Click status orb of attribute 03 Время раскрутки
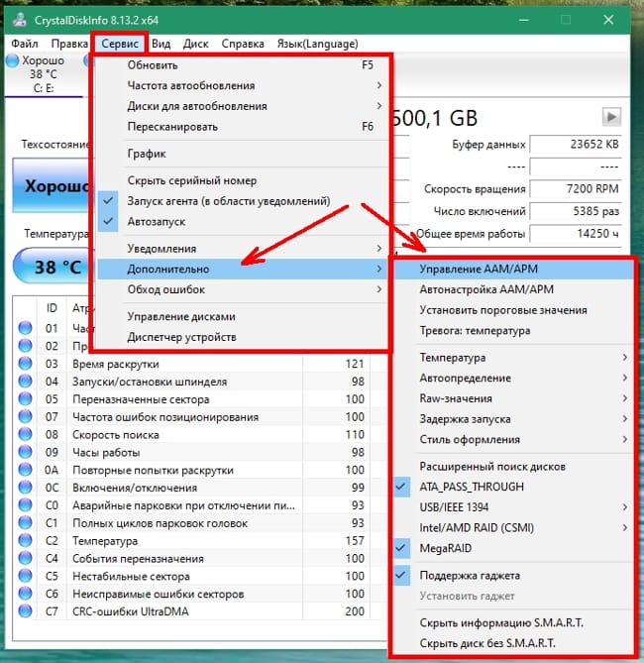644x663 pixels. [x=26, y=364]
